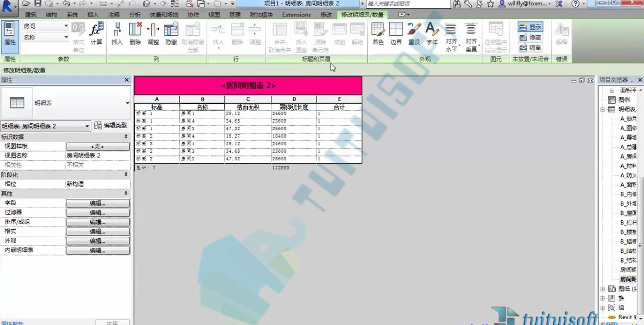The height and width of the screenshot is (325, 644).
Task: Click the 172000 total value
Action: click(x=281, y=168)
